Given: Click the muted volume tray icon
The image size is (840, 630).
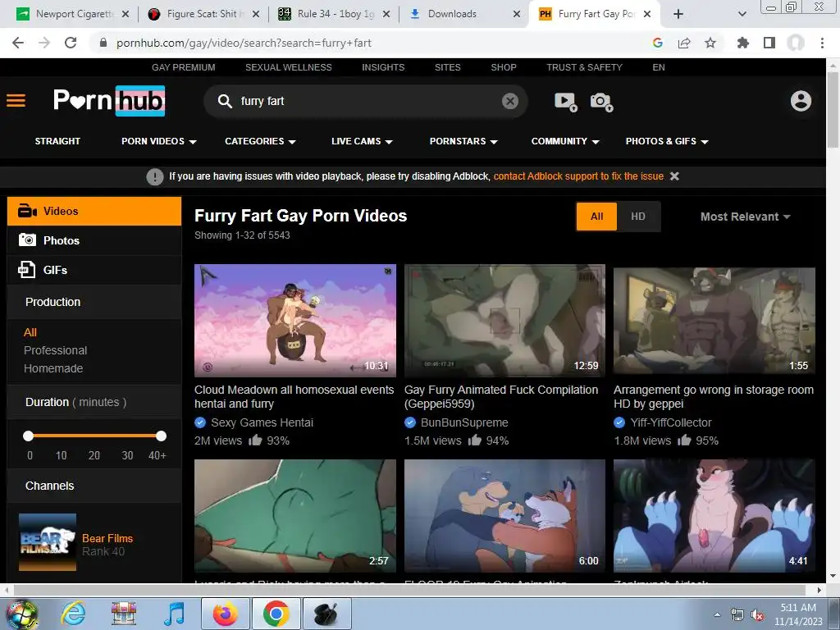Looking at the screenshot, I should (x=757, y=615).
